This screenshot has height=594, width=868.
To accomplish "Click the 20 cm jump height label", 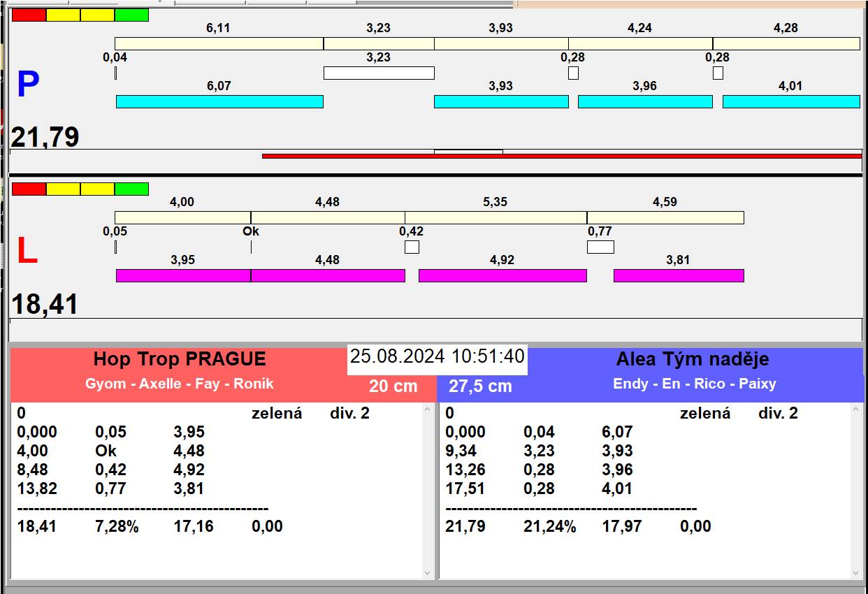I will pos(393,386).
